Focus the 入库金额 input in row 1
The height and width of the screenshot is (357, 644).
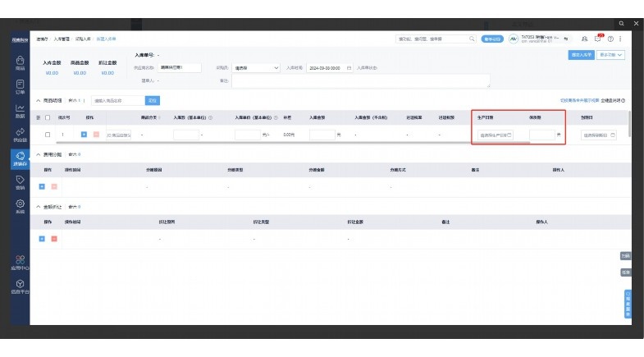coord(322,135)
